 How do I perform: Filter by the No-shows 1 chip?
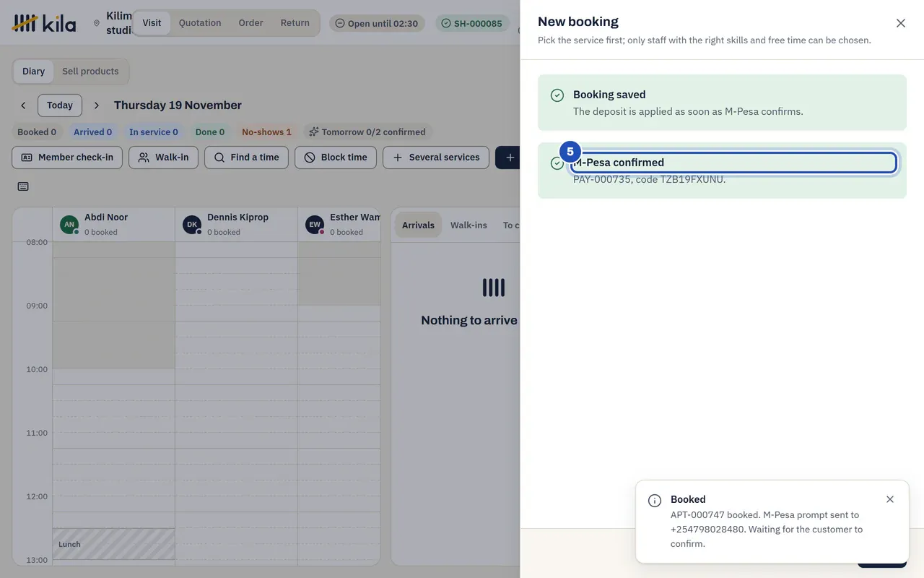click(x=266, y=132)
